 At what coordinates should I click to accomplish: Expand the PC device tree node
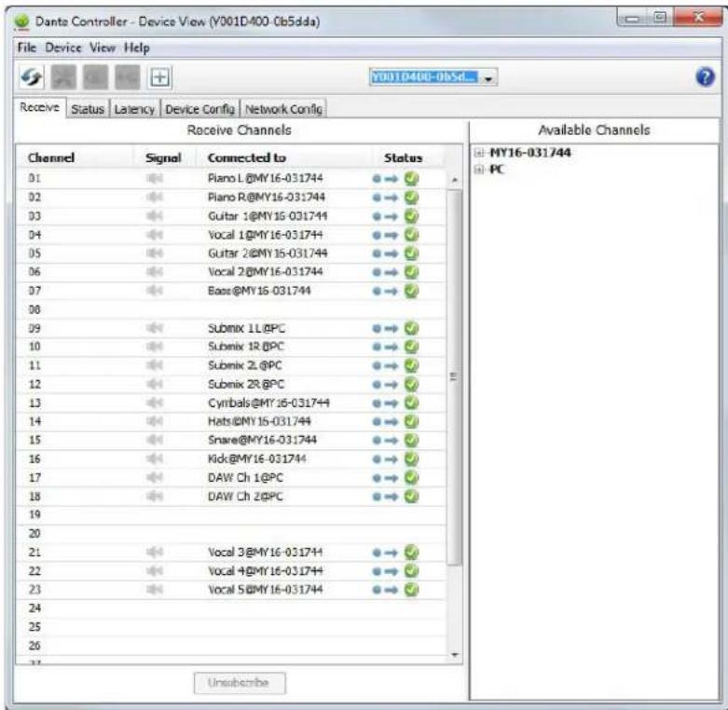pyautogui.click(x=480, y=170)
